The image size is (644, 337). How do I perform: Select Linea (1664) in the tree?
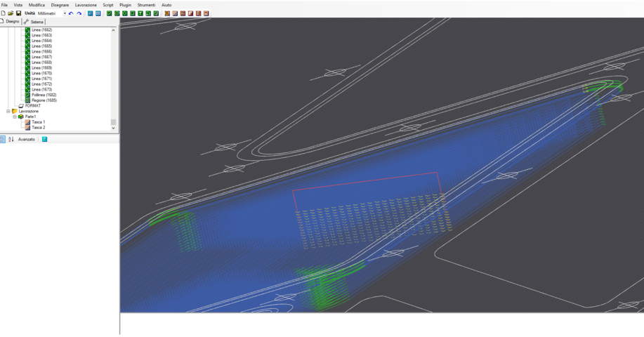(41, 41)
